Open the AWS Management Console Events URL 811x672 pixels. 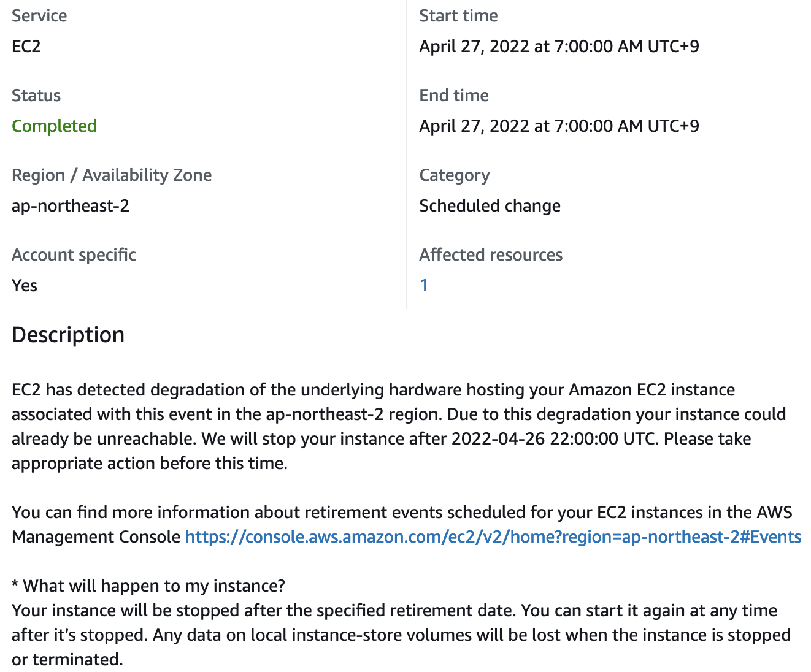coord(493,537)
